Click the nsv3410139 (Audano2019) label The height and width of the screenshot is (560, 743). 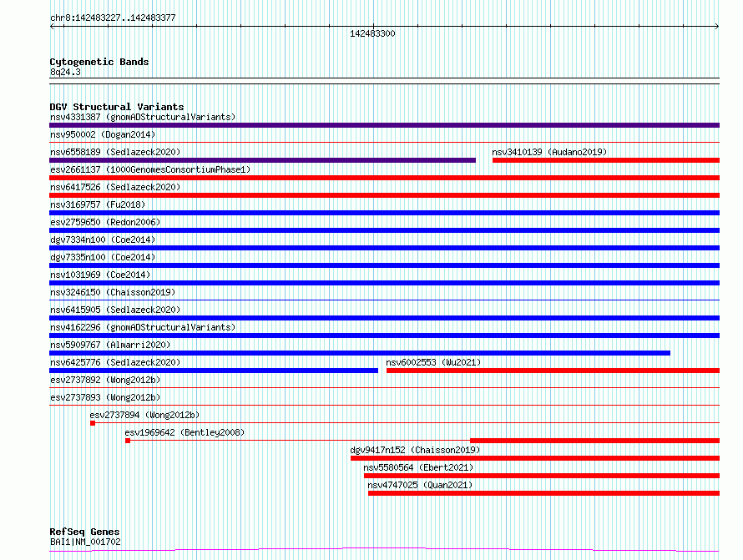[549, 152]
